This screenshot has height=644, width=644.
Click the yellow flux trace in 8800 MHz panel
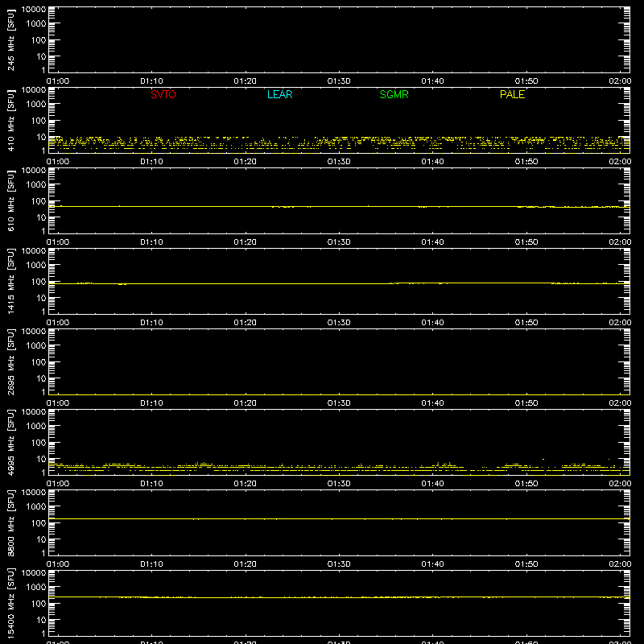point(339,519)
